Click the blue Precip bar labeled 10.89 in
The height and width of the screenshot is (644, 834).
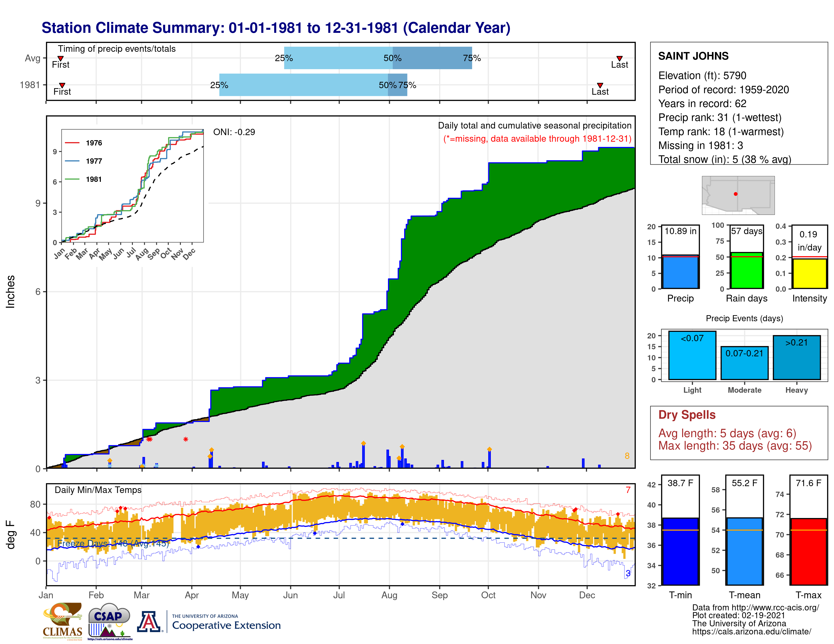[680, 272]
